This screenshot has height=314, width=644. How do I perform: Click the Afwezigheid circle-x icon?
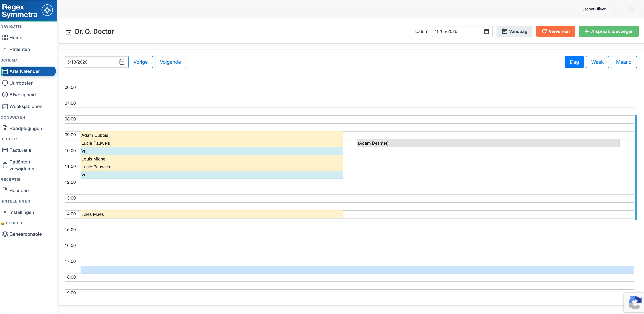[5, 95]
